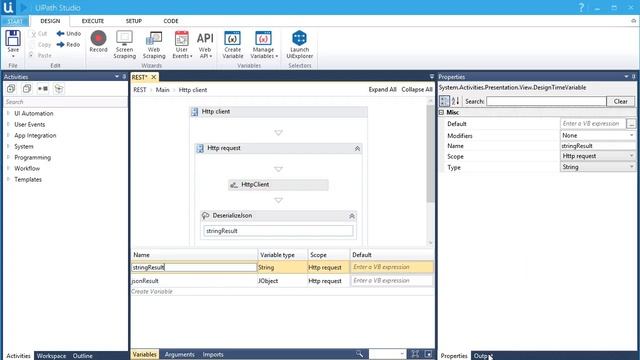640x360 pixels.
Task: Click the designer vertical scrollbar
Action: click(430, 154)
